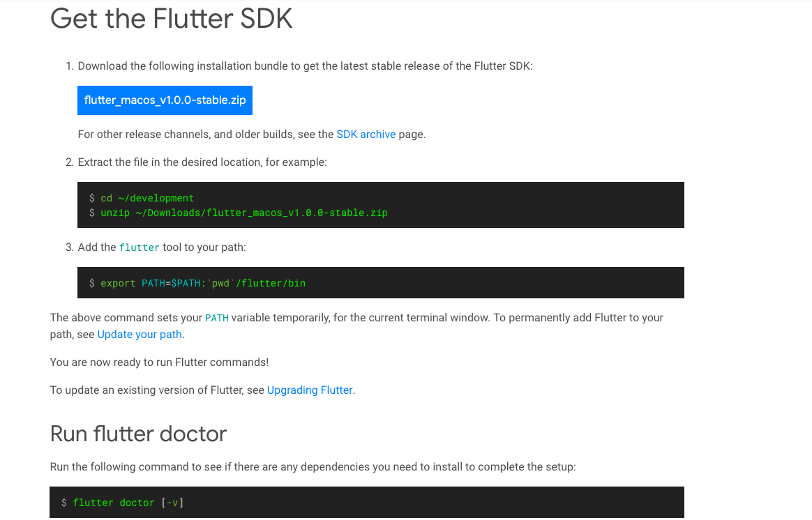812x520 pixels.
Task: Click the flutter doctor command block
Action: point(367,502)
